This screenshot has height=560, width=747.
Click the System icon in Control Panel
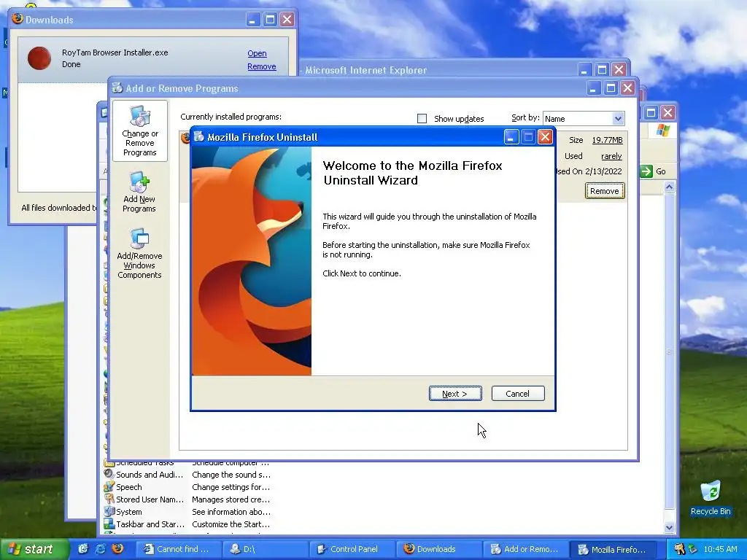109,511
